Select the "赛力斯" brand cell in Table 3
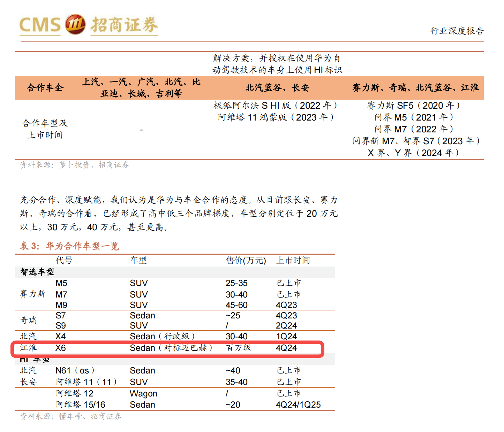 [32, 294]
